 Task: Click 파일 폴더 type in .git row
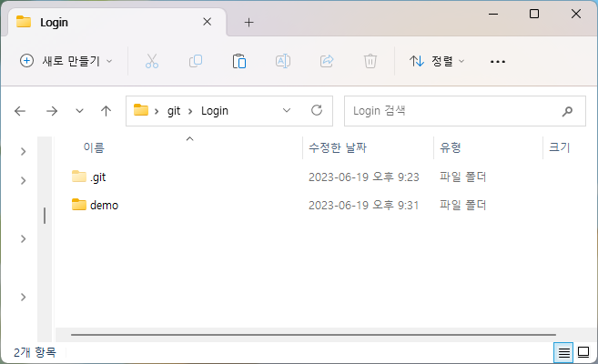click(x=462, y=177)
